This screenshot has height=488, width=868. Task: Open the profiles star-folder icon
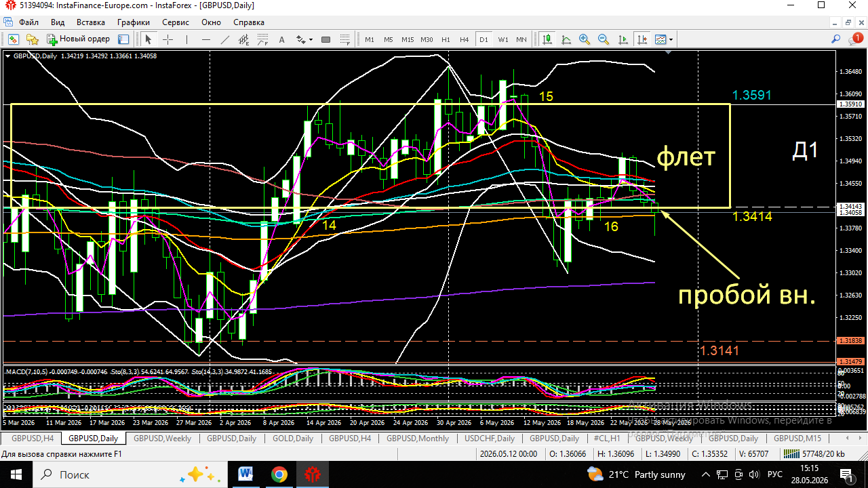32,39
